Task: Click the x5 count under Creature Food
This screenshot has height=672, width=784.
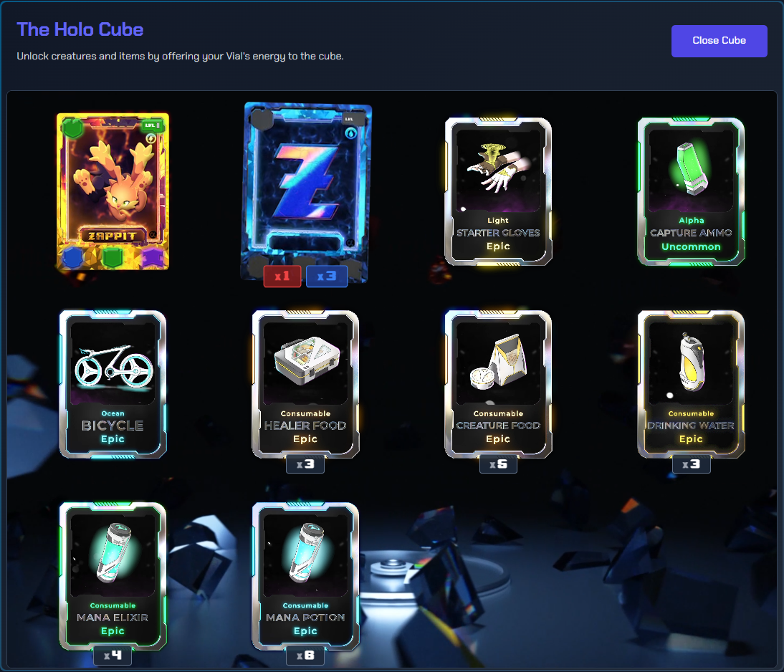Action: coord(499,464)
